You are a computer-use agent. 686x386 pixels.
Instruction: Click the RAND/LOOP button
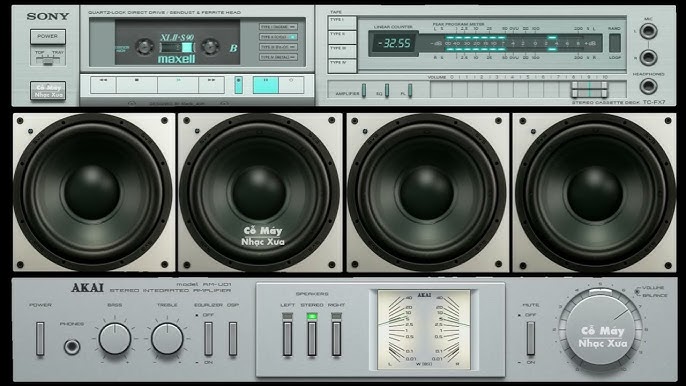click(615, 43)
